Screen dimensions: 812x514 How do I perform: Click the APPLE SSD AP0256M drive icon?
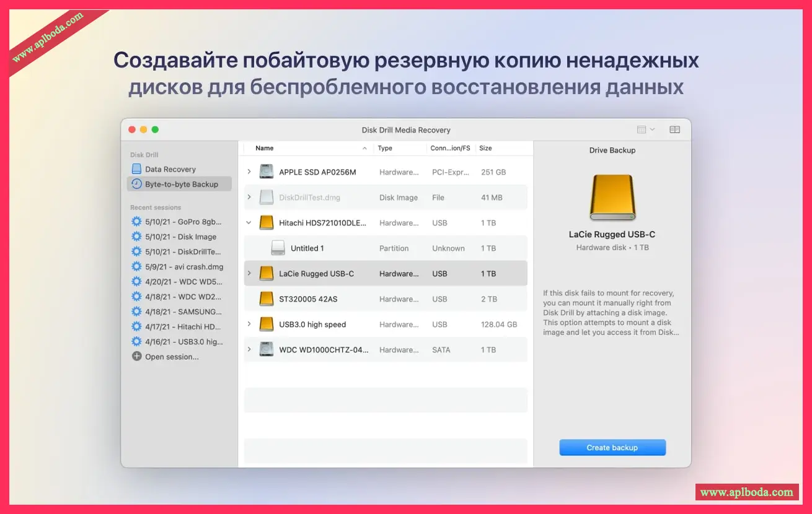click(x=267, y=172)
